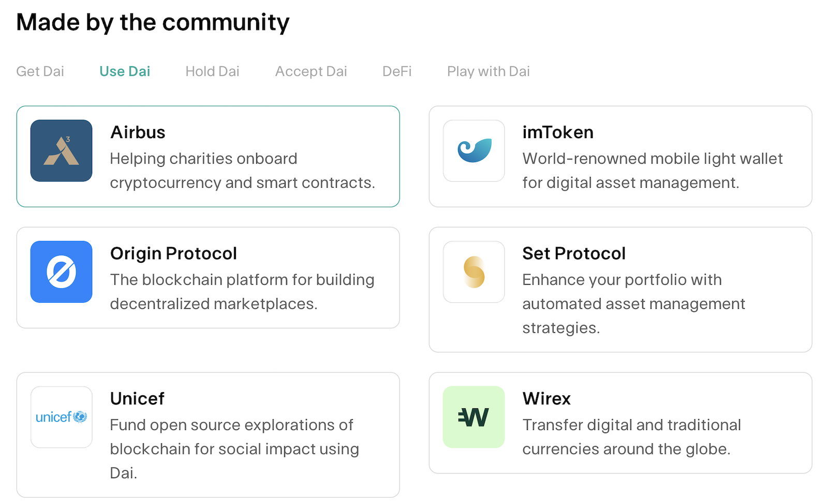Open the Unicef card title
The height and width of the screenshot is (504, 828).
(x=137, y=399)
